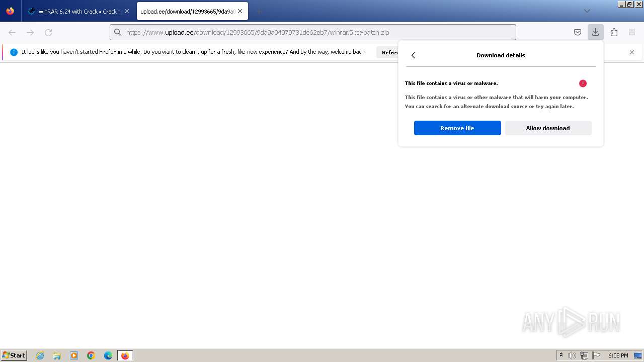Screen dimensions: 644x362
Task: Click the Download details title
Action: [x=501, y=55]
